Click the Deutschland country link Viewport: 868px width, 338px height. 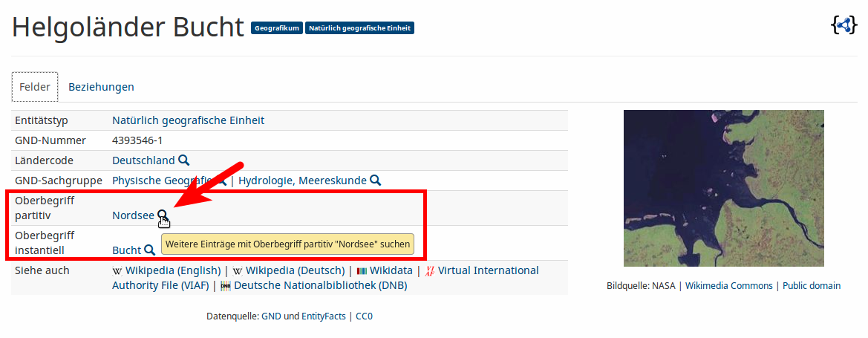coord(143,160)
